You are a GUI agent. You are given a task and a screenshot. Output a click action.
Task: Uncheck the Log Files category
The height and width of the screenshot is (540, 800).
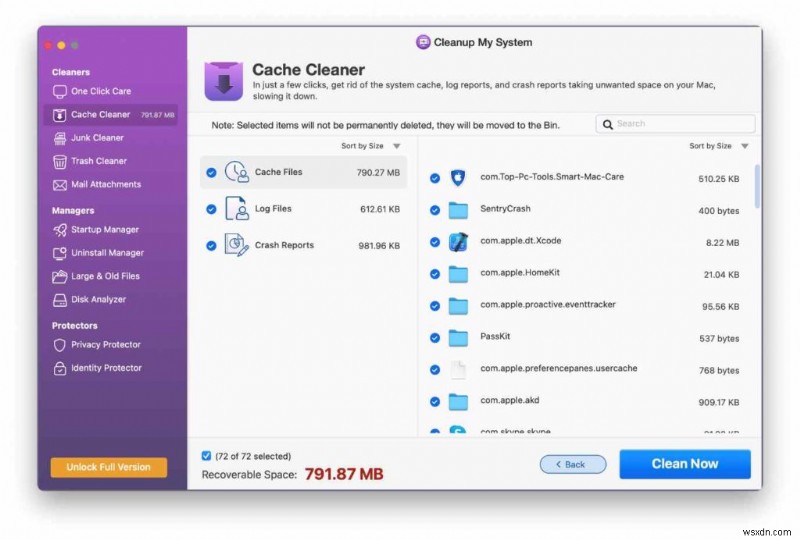[x=211, y=209]
